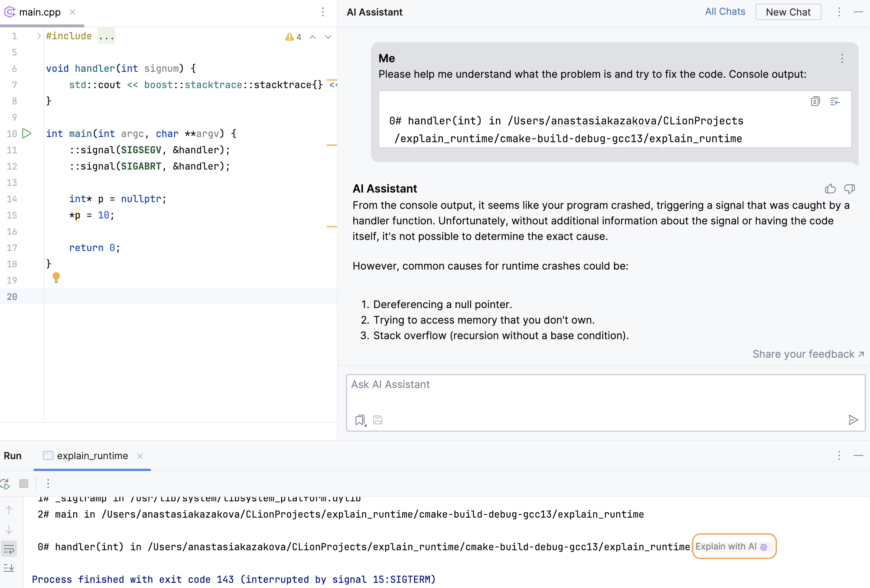Save the prompt with the disk icon
The image size is (870, 588).
tap(377, 420)
